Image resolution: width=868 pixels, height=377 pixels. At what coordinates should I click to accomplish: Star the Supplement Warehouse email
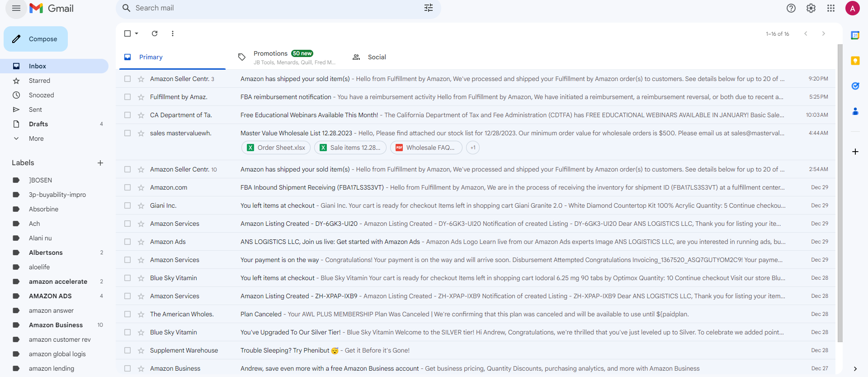141,350
